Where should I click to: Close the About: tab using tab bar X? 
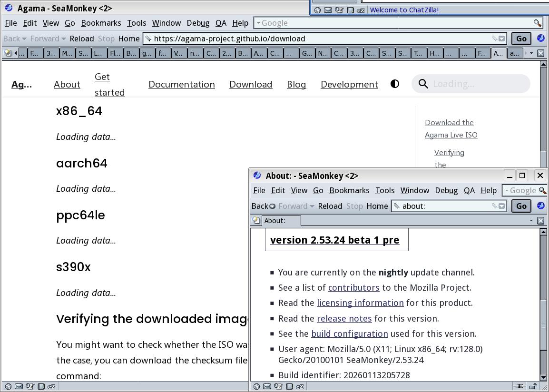(x=540, y=220)
